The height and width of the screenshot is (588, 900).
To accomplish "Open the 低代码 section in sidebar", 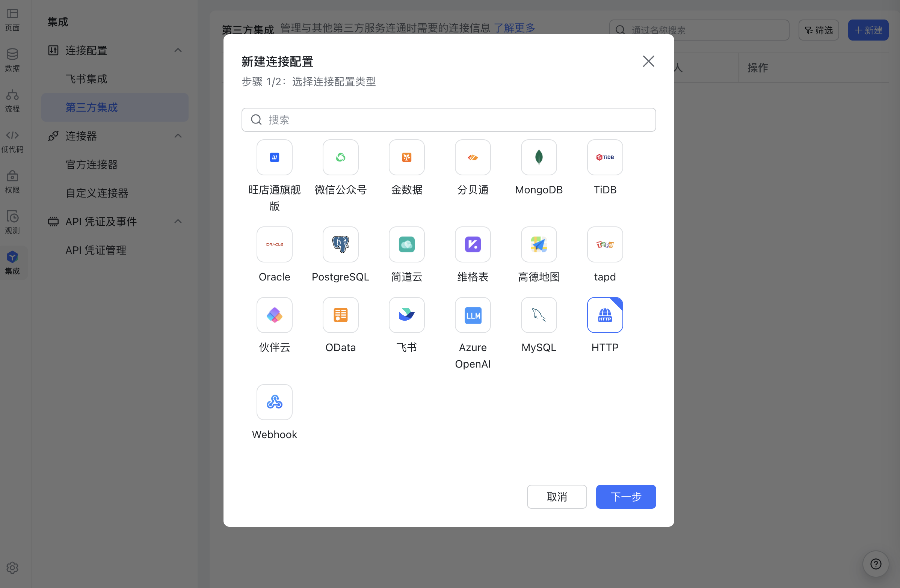I will point(12,141).
